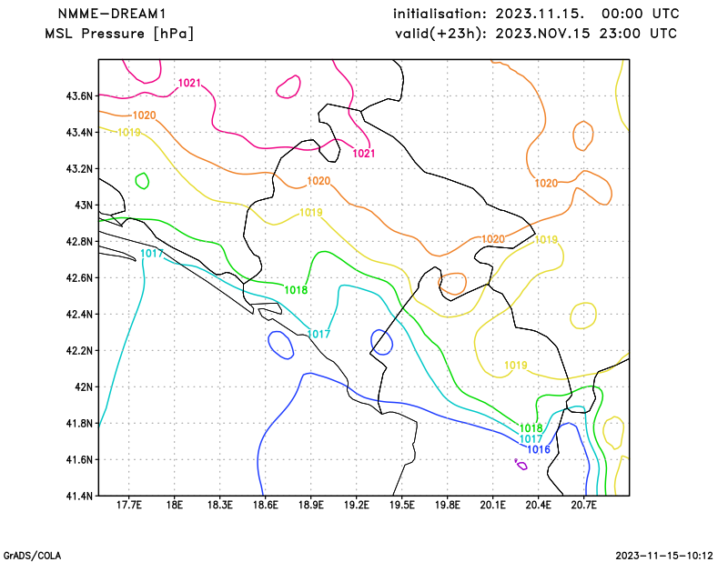Select the '43.4N' latitude label

tap(79, 133)
